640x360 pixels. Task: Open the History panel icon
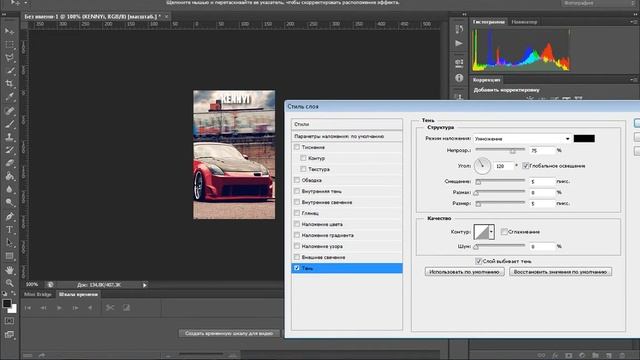(459, 29)
